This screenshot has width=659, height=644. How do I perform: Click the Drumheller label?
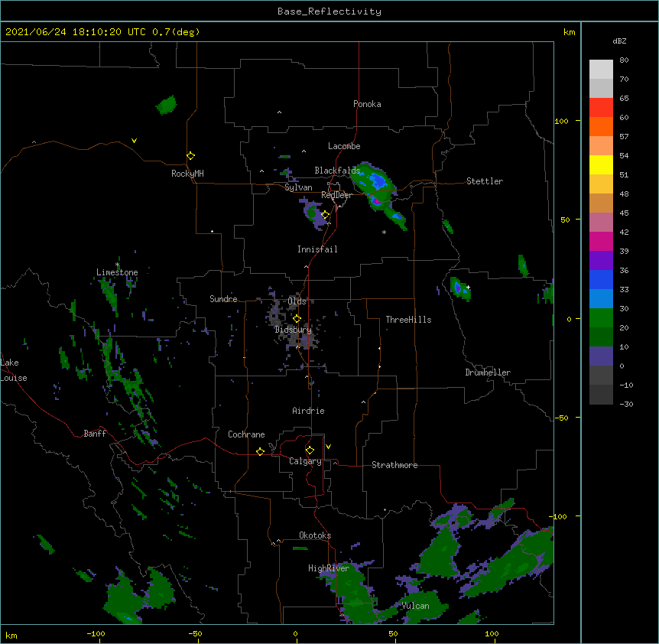coord(488,372)
